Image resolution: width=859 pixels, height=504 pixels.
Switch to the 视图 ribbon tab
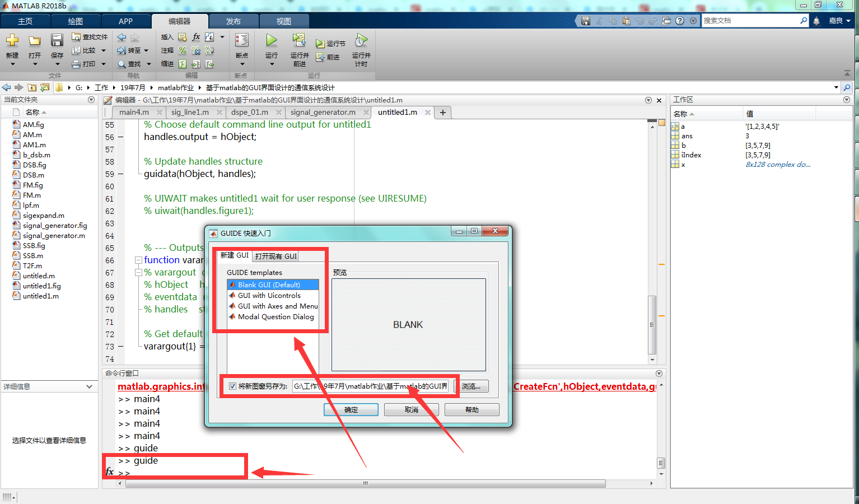coord(284,21)
